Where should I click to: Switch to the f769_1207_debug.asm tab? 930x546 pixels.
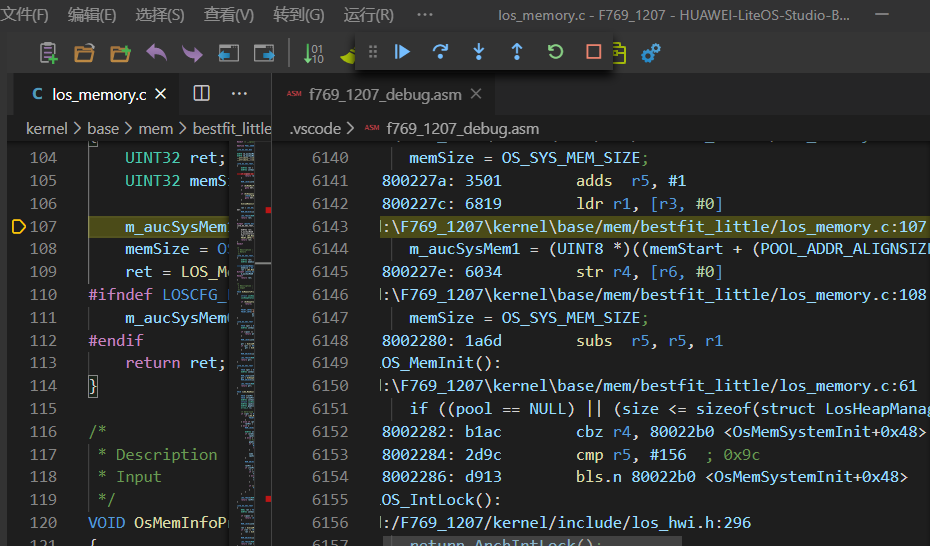point(385,95)
